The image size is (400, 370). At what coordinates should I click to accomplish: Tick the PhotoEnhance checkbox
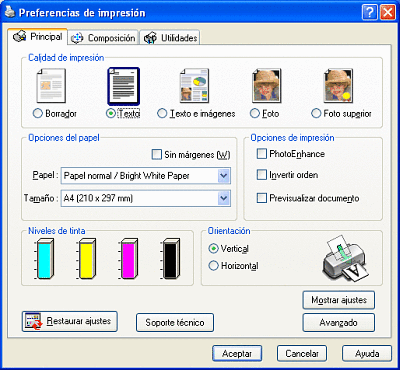262,154
